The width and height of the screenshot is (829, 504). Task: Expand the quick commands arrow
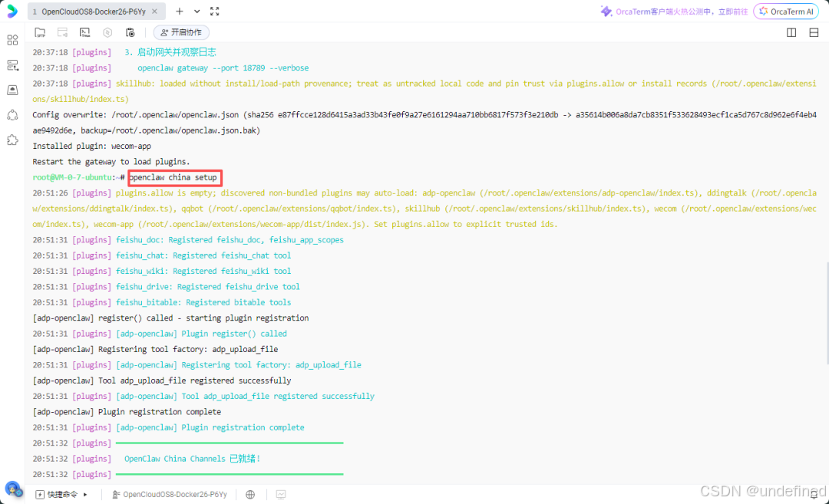click(x=85, y=495)
